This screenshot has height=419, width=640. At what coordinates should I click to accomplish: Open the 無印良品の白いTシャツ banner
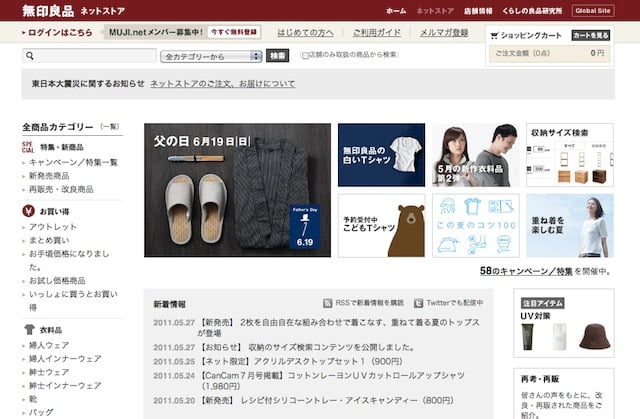pyautogui.click(x=381, y=155)
